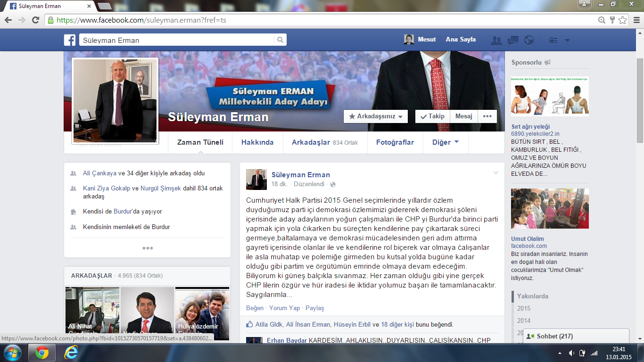644x362 pixels.
Task: Click the Burdur link under 'yaşıyor'
Action: click(x=124, y=212)
